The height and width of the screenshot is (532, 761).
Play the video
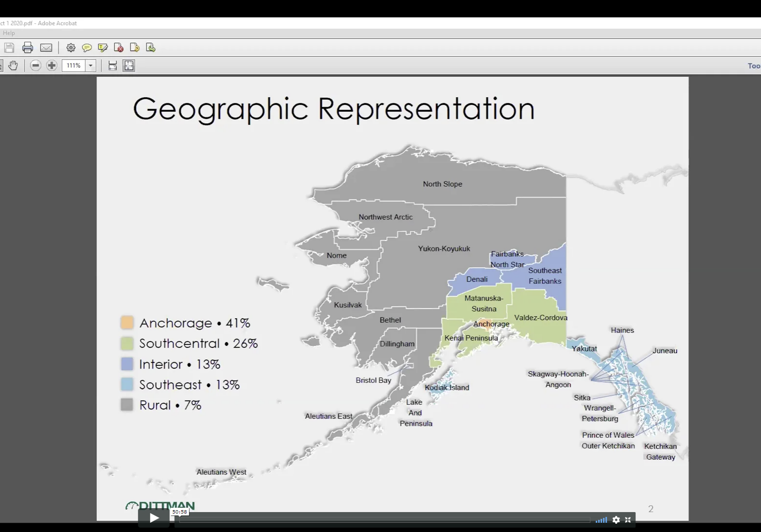pos(154,518)
